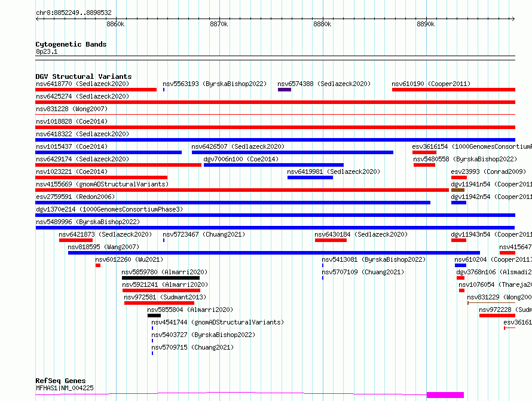The image size is (532, 401).
Task: Select nsv6429174 (Sedlazeck2020) label
Action: (82, 159)
